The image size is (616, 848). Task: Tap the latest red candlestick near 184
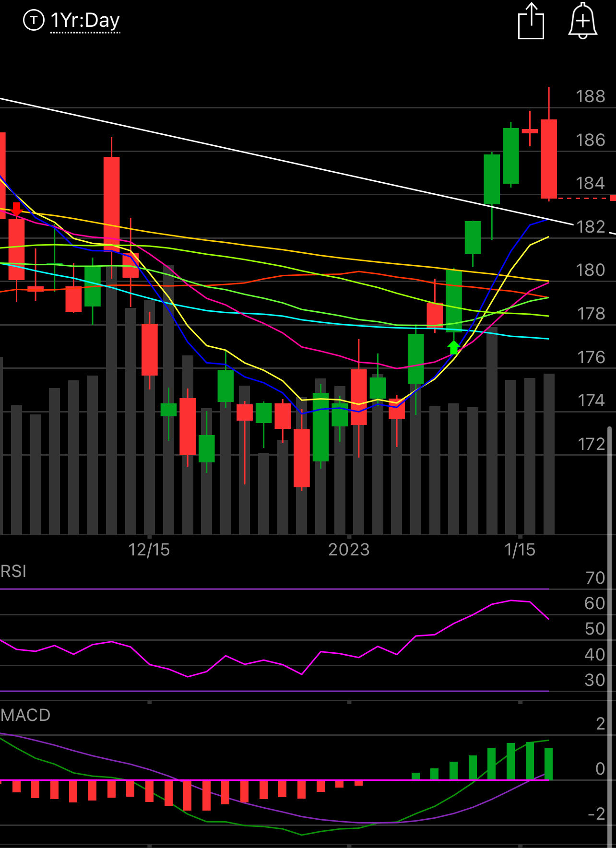(549, 159)
